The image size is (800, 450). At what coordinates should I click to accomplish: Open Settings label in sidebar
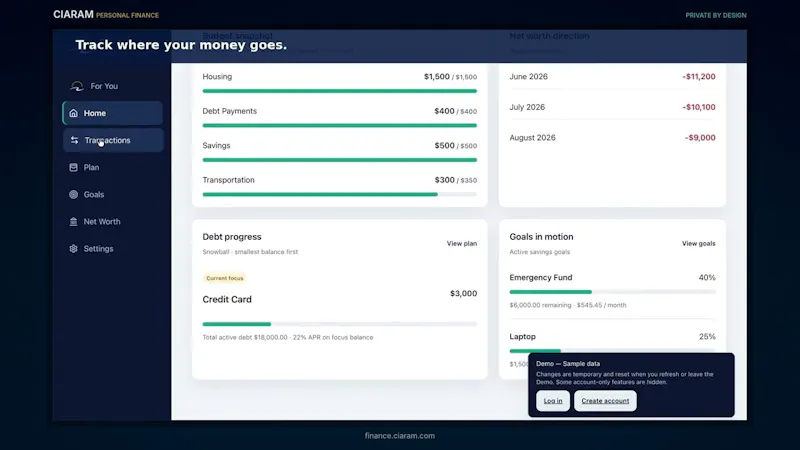(98, 248)
